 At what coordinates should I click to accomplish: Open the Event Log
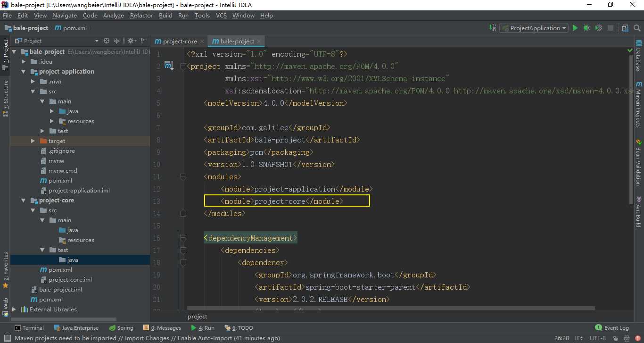click(612, 328)
